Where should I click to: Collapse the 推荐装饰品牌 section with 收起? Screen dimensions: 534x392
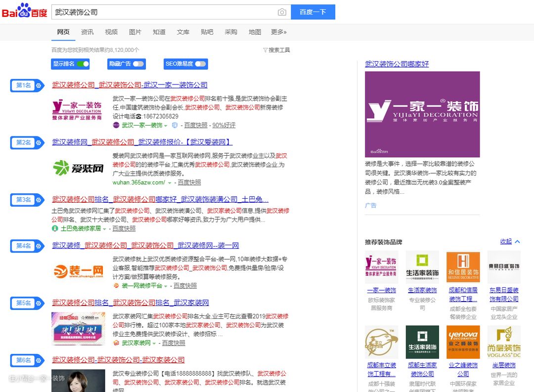point(510,242)
